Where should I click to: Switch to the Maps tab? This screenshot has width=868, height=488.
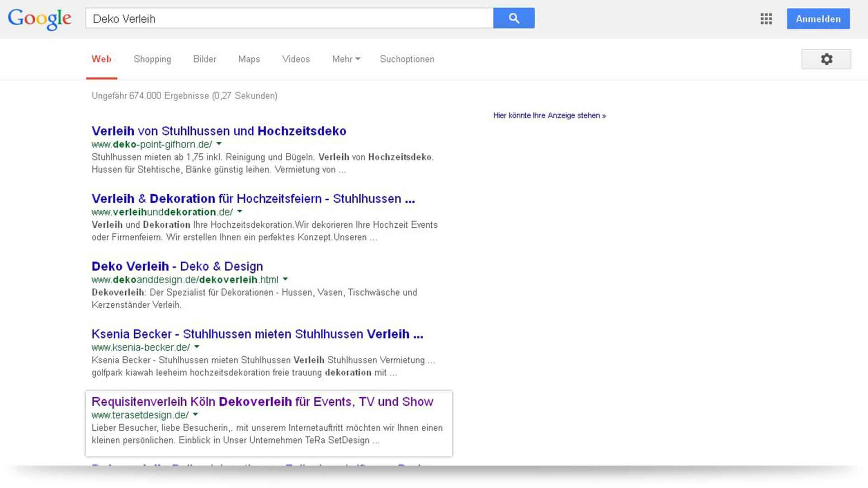(x=249, y=59)
